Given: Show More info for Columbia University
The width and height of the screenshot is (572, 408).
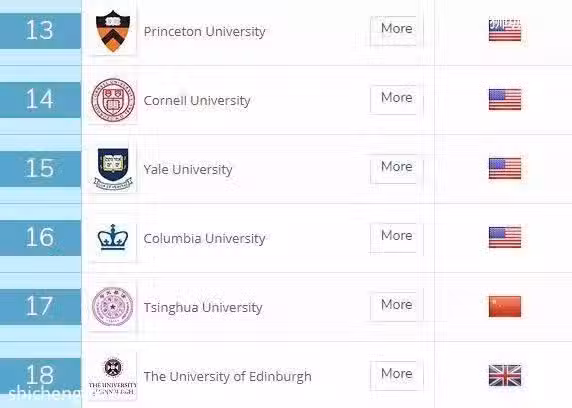Looking at the screenshot, I should click(397, 237).
